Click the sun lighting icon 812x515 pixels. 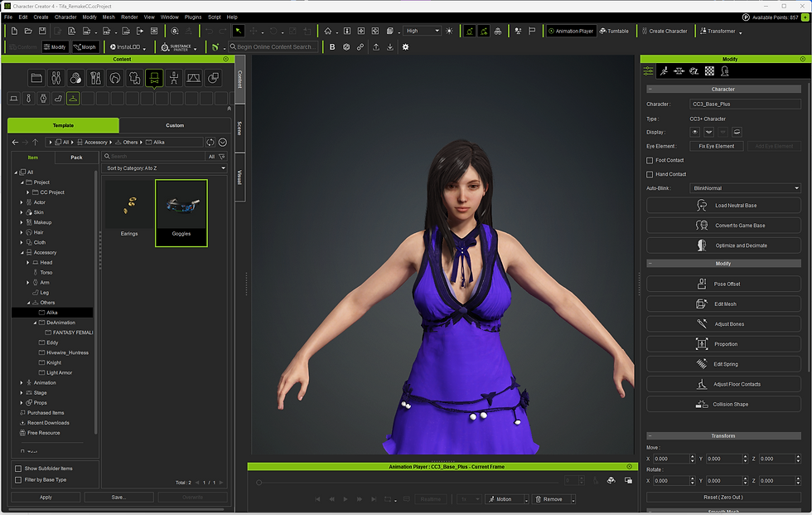point(449,31)
